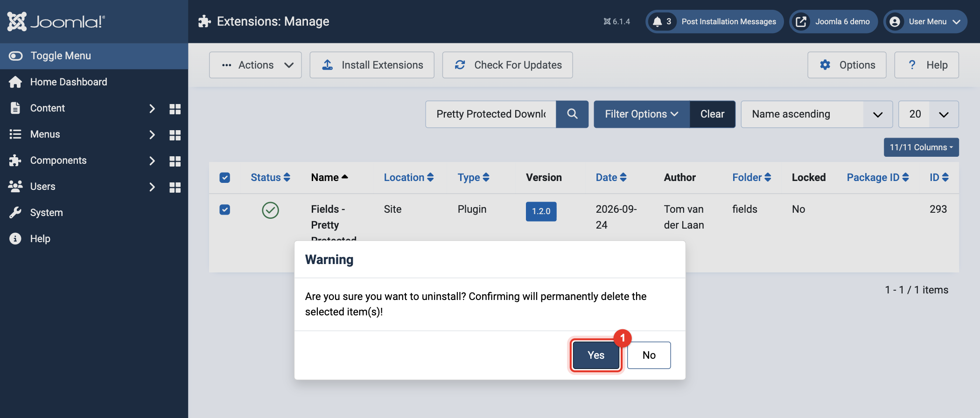Click the extension ID 293 cell

[x=938, y=209]
